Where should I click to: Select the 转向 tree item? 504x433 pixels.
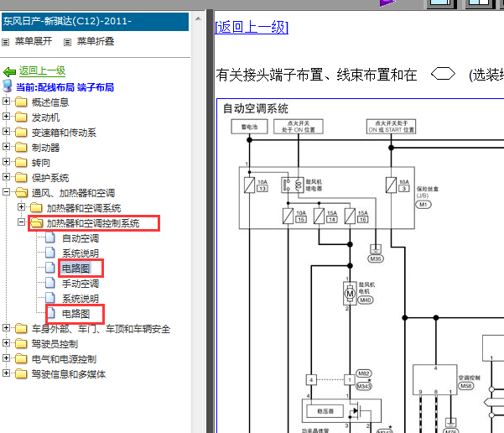click(x=41, y=163)
